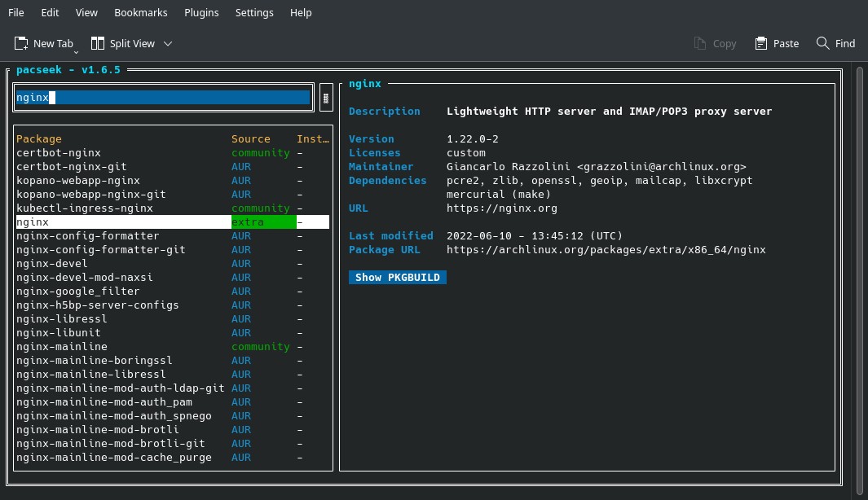Open the Plugins menu
868x500 pixels.
(201, 13)
